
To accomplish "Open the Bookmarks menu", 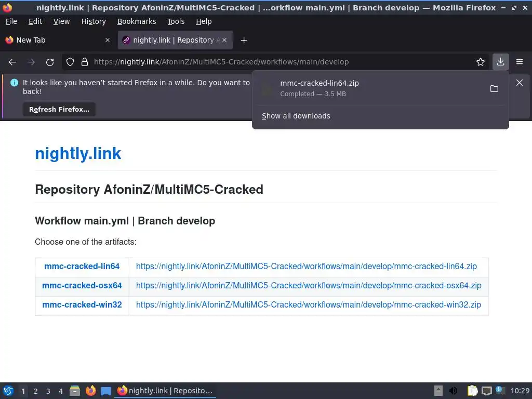I will (137, 21).
